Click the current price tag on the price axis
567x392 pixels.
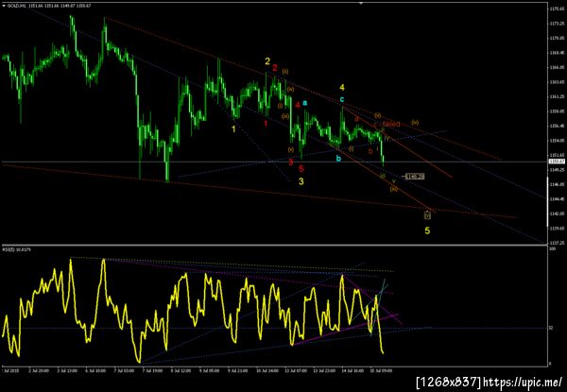coord(558,162)
